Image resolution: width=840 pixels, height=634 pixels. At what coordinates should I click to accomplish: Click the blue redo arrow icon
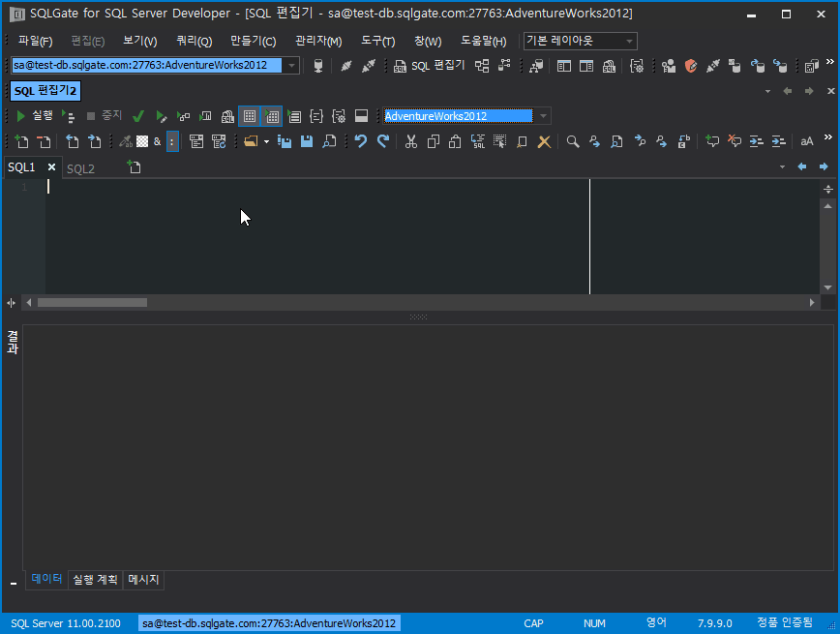coord(383,141)
